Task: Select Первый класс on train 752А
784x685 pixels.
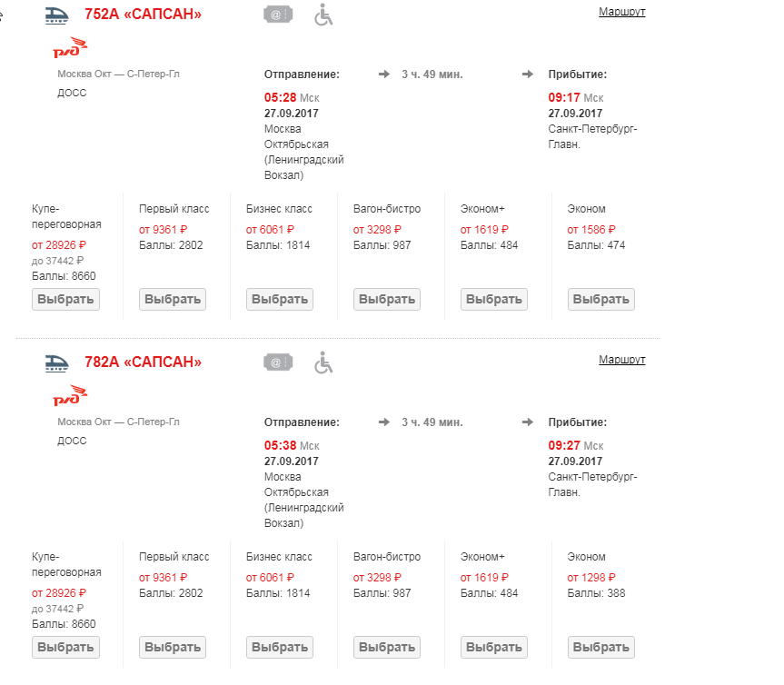Action: pyautogui.click(x=172, y=299)
